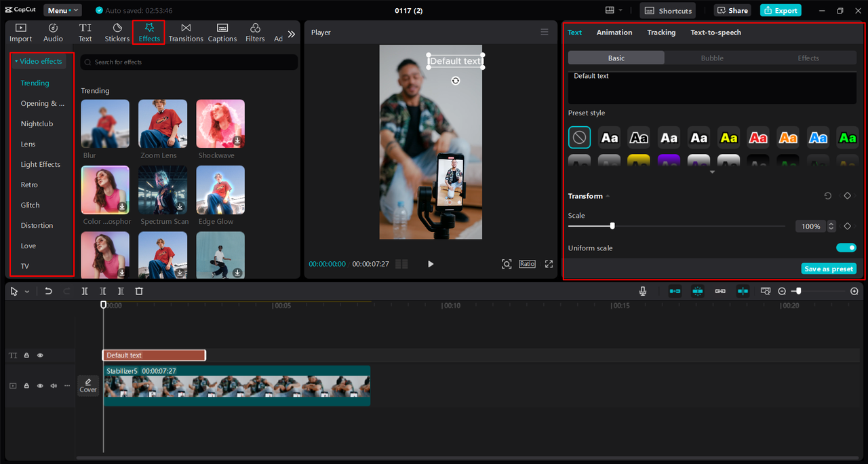
Task: Switch to the Bubble sub-tab
Action: click(x=712, y=58)
